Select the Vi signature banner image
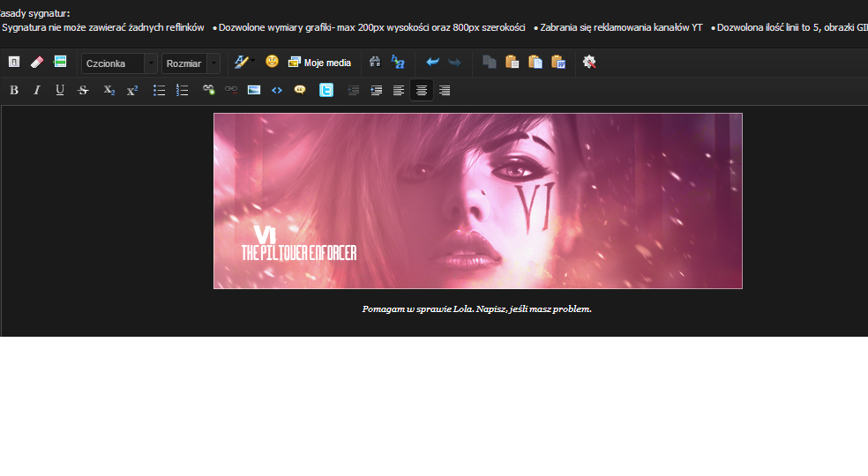Screen dimensions: 868x476 coord(478,201)
